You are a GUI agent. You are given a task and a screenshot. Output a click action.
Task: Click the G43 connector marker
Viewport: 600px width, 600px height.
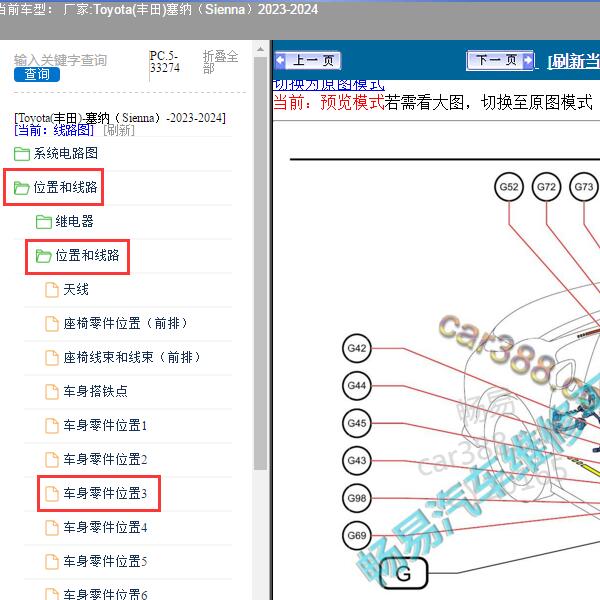click(x=357, y=461)
